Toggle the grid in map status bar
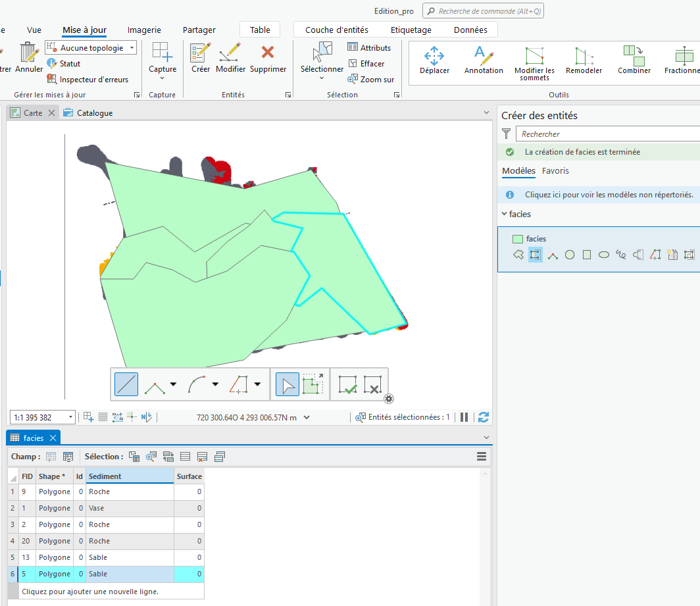 [x=103, y=417]
